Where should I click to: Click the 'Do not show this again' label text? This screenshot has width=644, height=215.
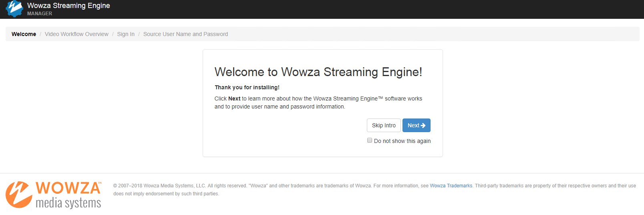pos(402,141)
